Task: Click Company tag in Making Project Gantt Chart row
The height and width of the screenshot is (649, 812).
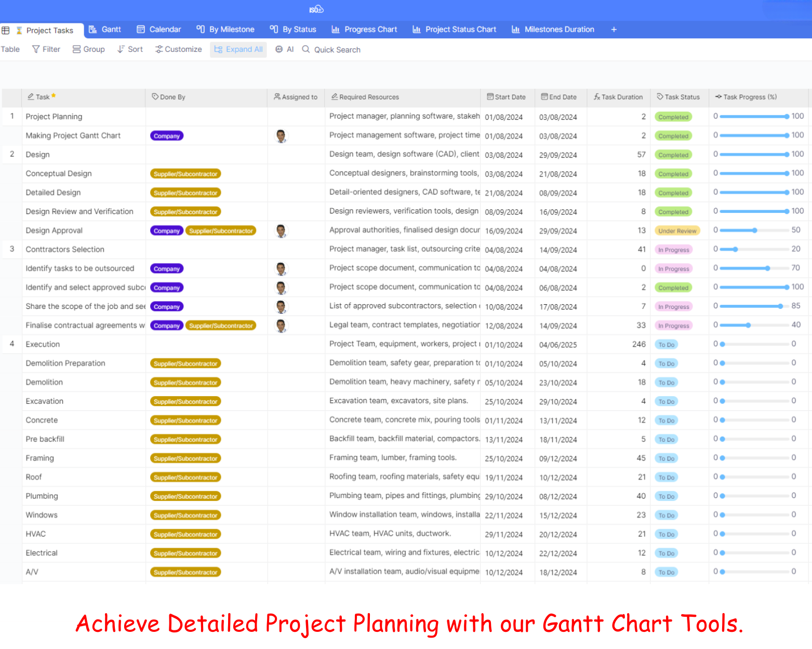Action: pos(167,136)
